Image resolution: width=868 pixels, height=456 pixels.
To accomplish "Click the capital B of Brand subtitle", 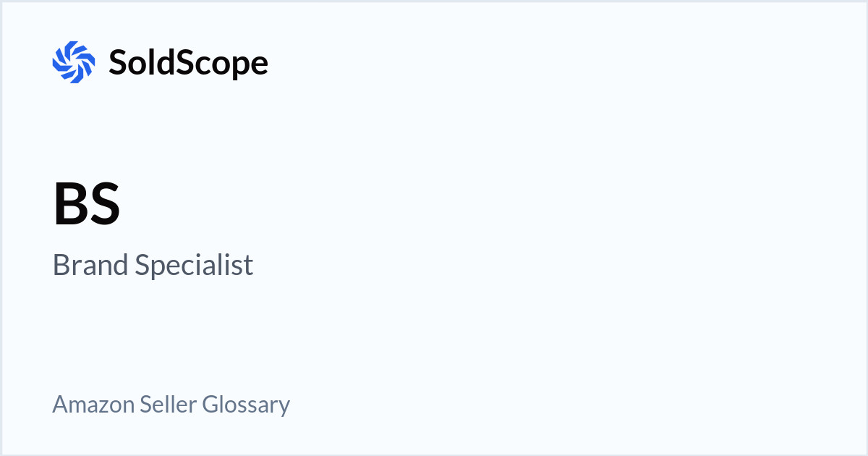I will click(x=60, y=266).
